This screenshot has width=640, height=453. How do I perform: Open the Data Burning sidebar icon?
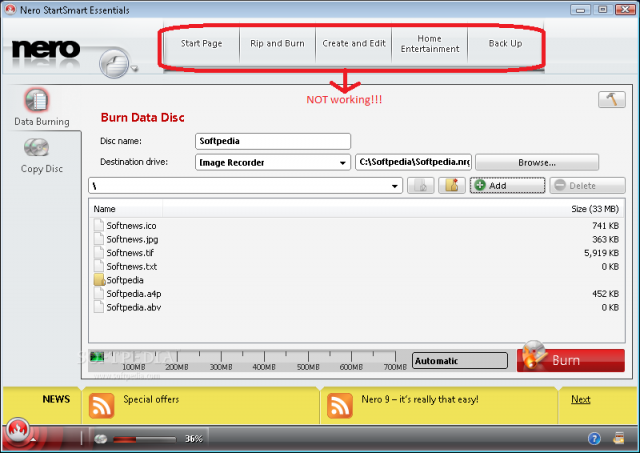(x=37, y=100)
